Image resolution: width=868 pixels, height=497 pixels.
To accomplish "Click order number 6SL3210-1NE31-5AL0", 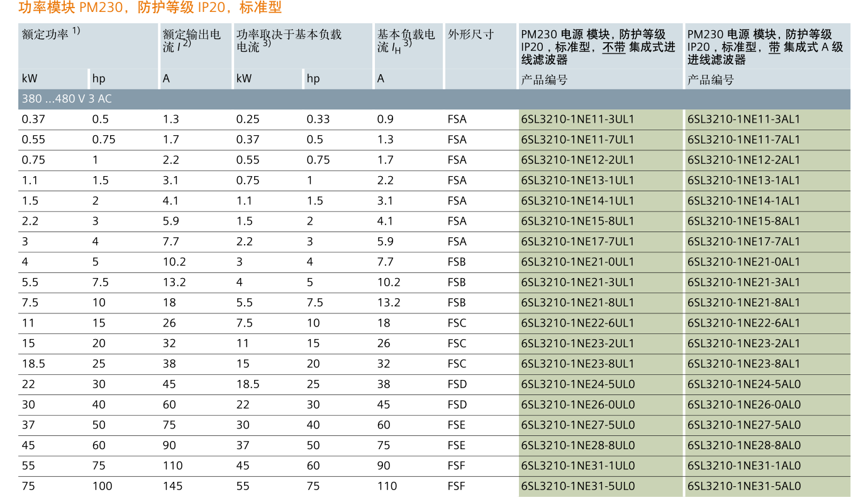I will [x=744, y=486].
